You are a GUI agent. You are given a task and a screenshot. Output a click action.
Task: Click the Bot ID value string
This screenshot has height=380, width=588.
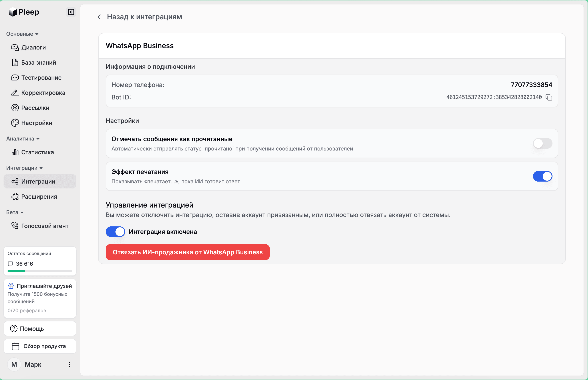(x=494, y=97)
